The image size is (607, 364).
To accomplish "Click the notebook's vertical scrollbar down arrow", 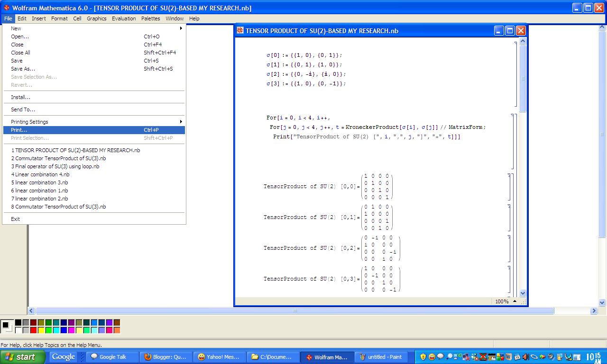I will (x=523, y=293).
